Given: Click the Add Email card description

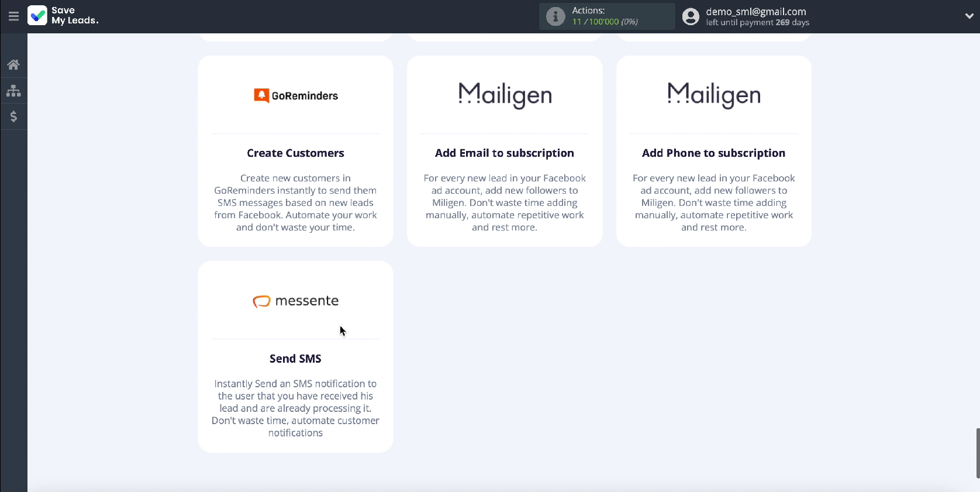Looking at the screenshot, I should tap(505, 202).
